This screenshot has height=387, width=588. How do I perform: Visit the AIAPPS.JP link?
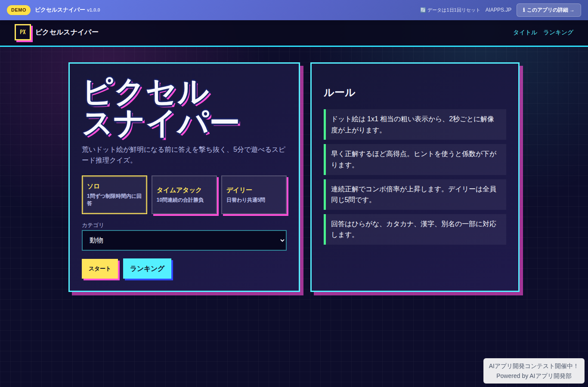tap(498, 10)
